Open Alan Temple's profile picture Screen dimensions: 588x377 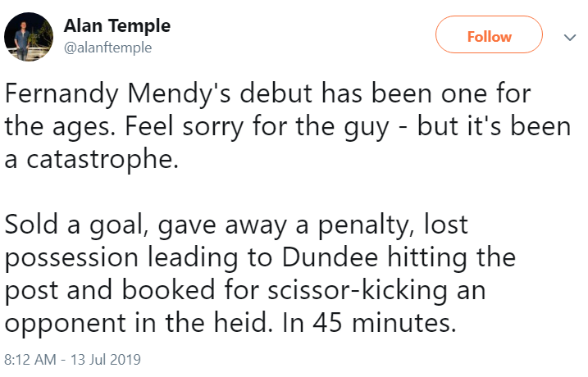[x=29, y=37]
